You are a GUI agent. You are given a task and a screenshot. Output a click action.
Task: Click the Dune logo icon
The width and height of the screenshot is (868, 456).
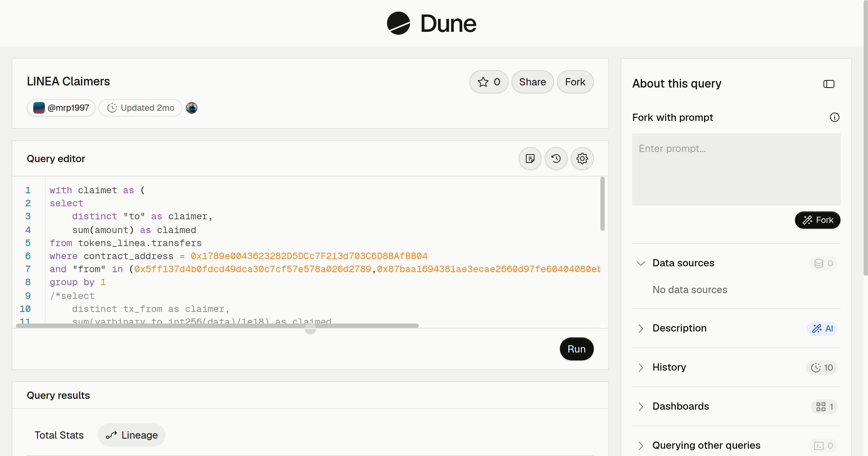pos(398,23)
